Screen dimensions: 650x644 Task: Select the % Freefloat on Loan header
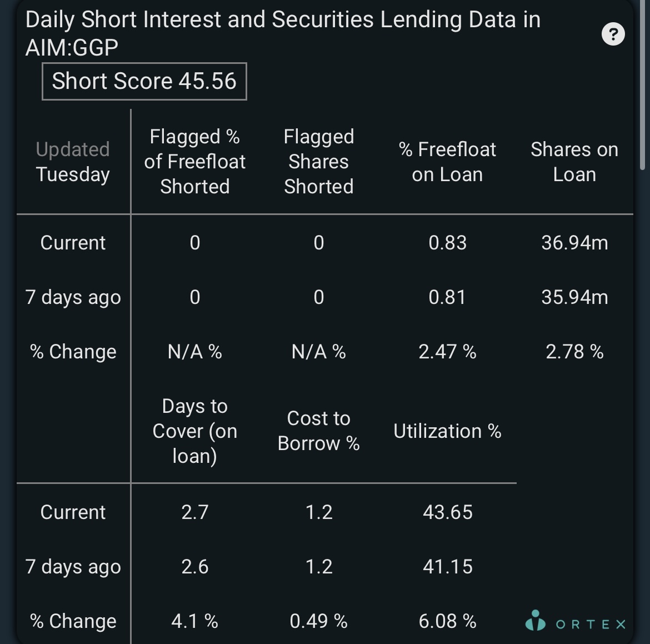(x=447, y=162)
